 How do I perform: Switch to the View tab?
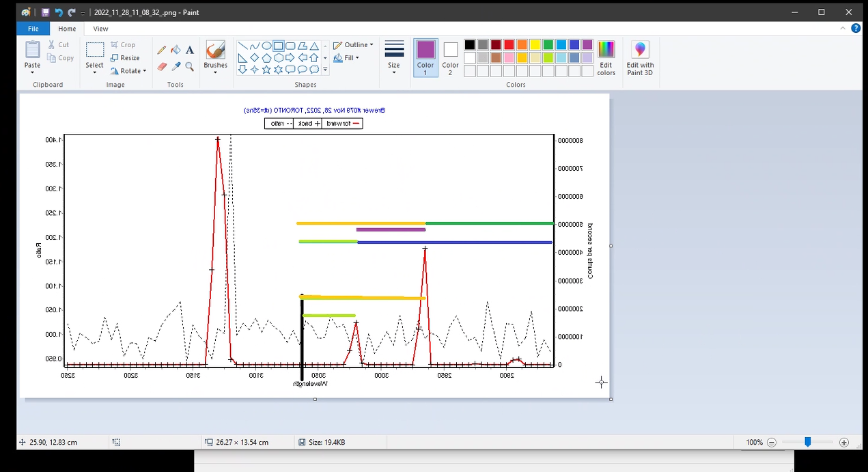[x=100, y=29]
